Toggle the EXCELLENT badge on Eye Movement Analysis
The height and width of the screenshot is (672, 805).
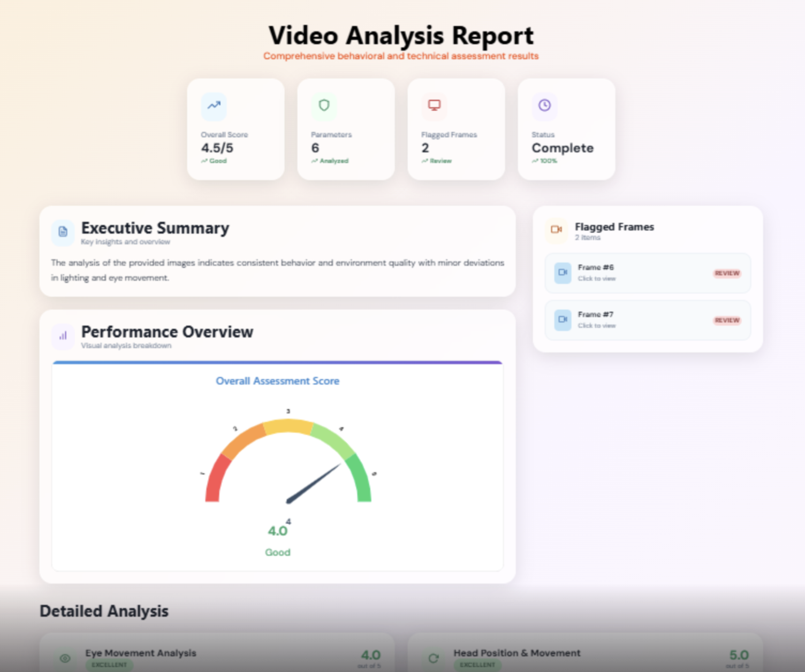coord(109,665)
